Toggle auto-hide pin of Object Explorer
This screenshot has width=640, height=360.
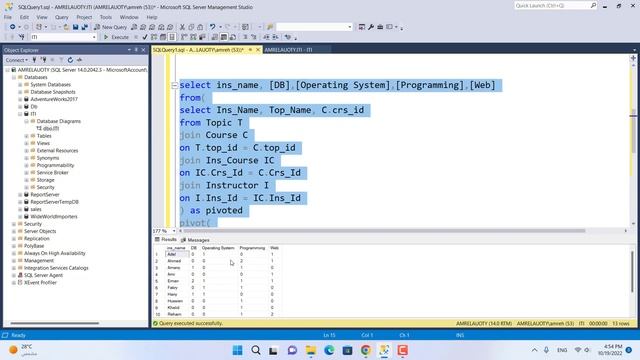pos(136,50)
